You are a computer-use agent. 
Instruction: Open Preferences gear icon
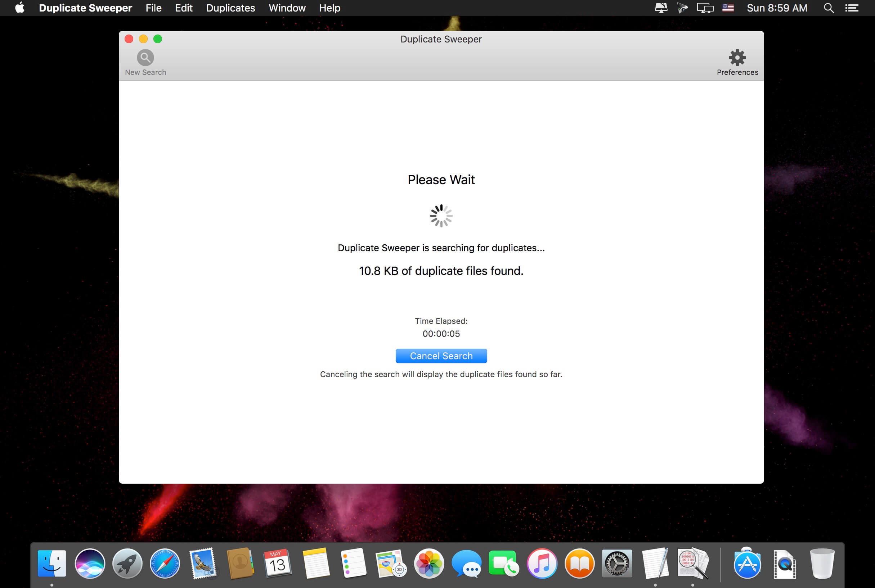tap(737, 58)
